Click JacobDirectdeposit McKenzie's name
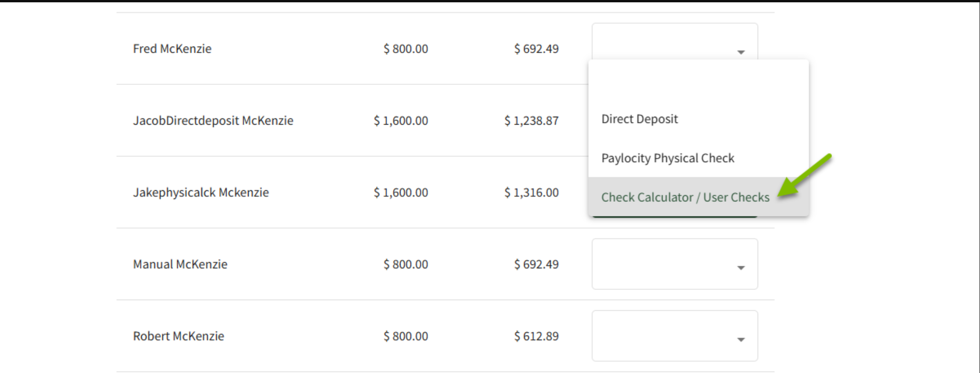Image resolution: width=980 pixels, height=373 pixels. (213, 120)
